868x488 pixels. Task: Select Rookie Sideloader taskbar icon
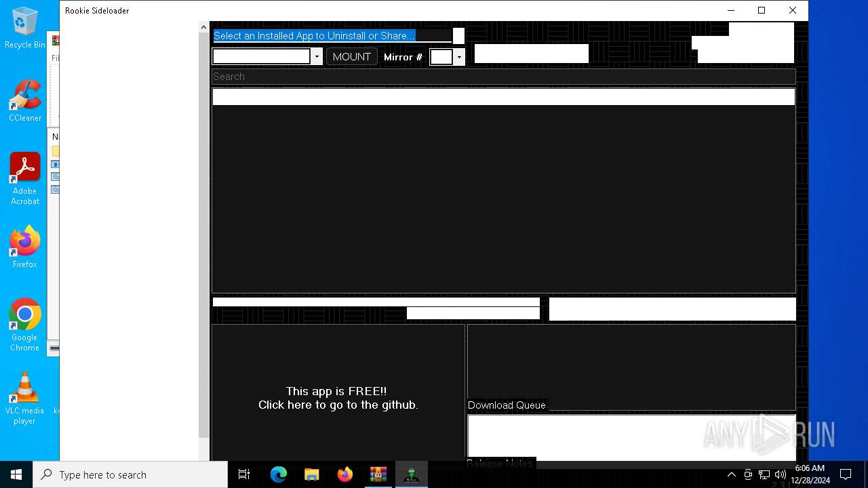click(411, 474)
